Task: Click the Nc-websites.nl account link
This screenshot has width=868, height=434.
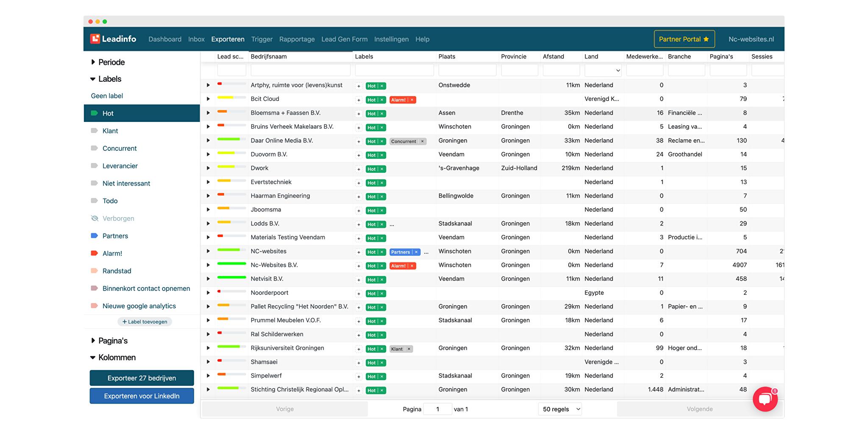Action: pyautogui.click(x=751, y=39)
